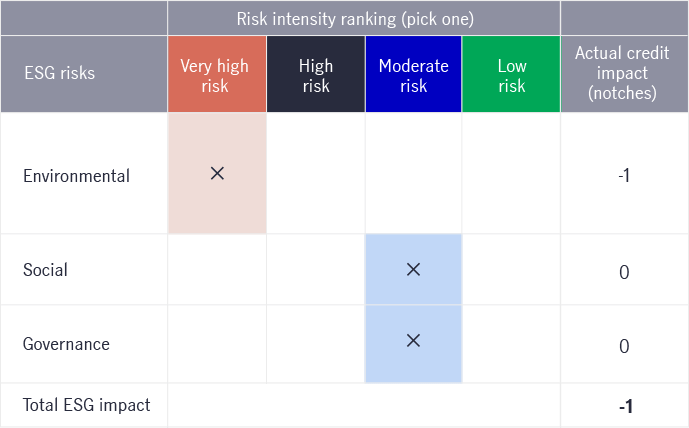Click Governance credit impact value 0
The image size is (689, 428).
(x=624, y=346)
